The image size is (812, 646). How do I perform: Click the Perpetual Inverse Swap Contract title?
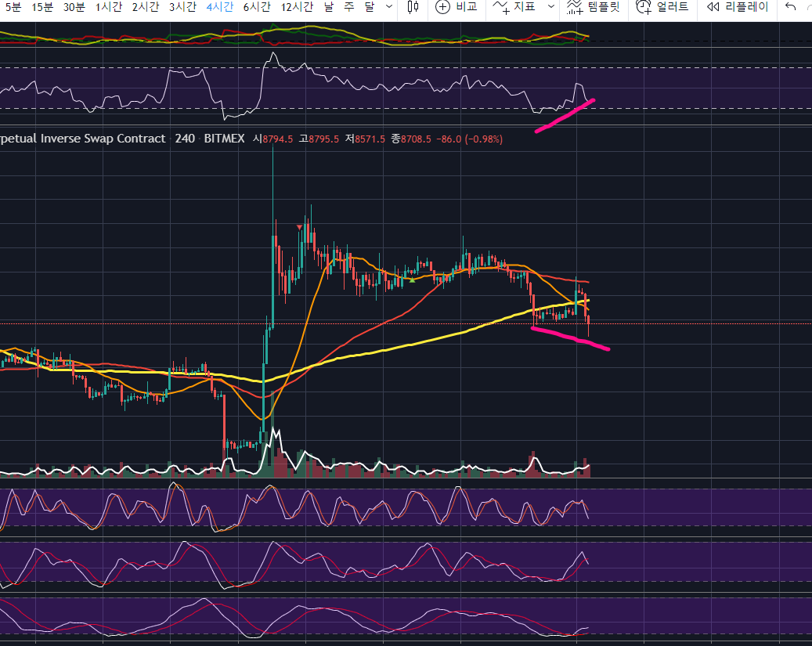tap(82, 139)
